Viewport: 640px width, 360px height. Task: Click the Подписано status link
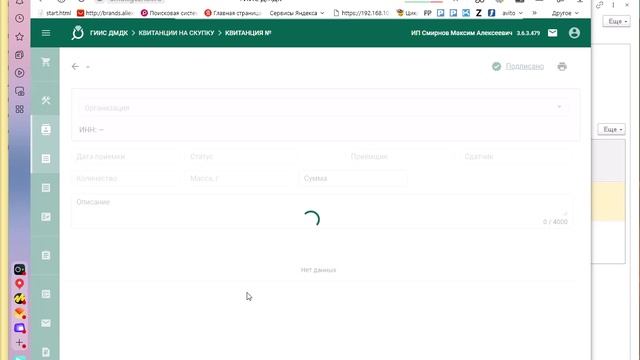524,66
